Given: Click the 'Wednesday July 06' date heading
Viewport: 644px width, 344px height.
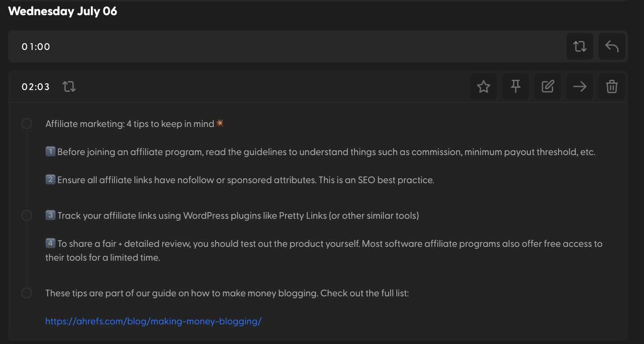Looking at the screenshot, I should pyautogui.click(x=62, y=11).
